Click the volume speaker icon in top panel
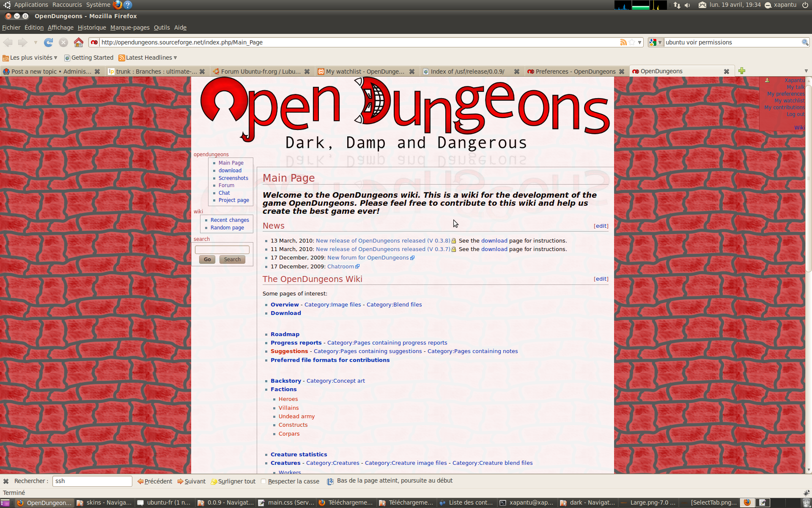 pos(688,5)
